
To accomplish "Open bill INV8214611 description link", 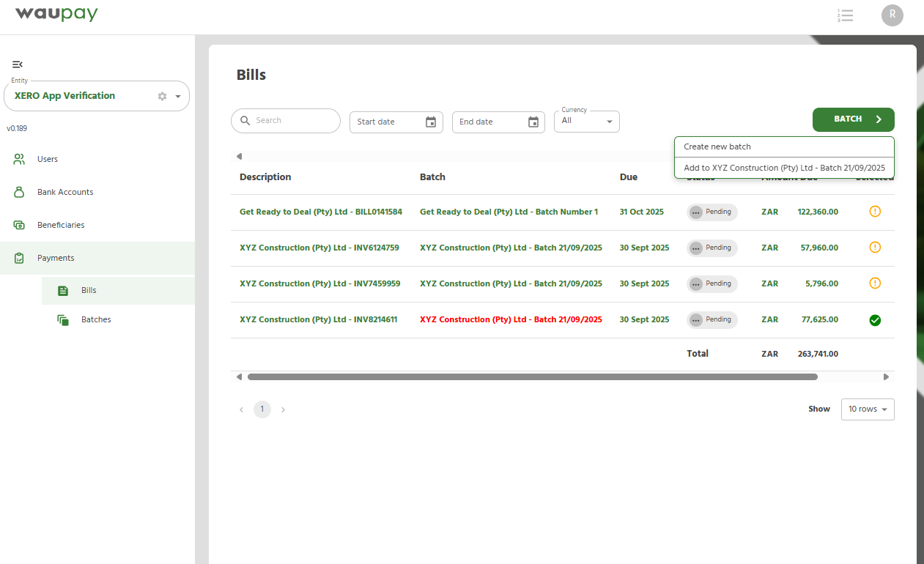I will pos(319,319).
